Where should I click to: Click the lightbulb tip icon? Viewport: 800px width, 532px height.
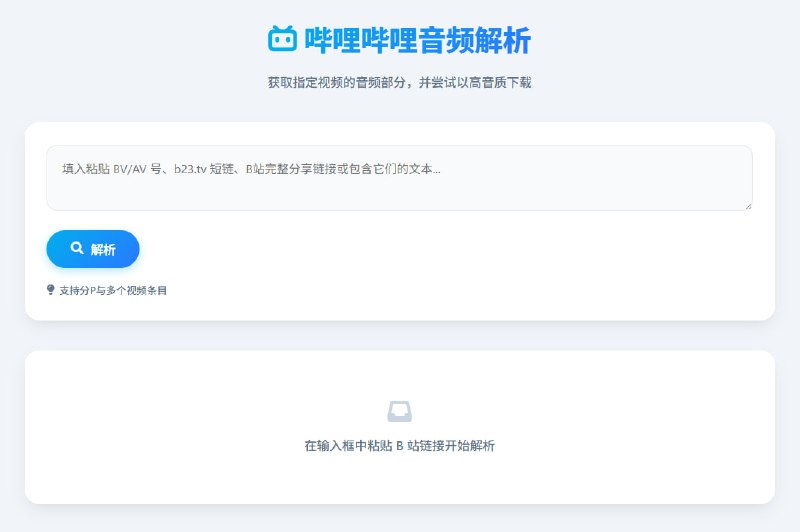tap(51, 290)
